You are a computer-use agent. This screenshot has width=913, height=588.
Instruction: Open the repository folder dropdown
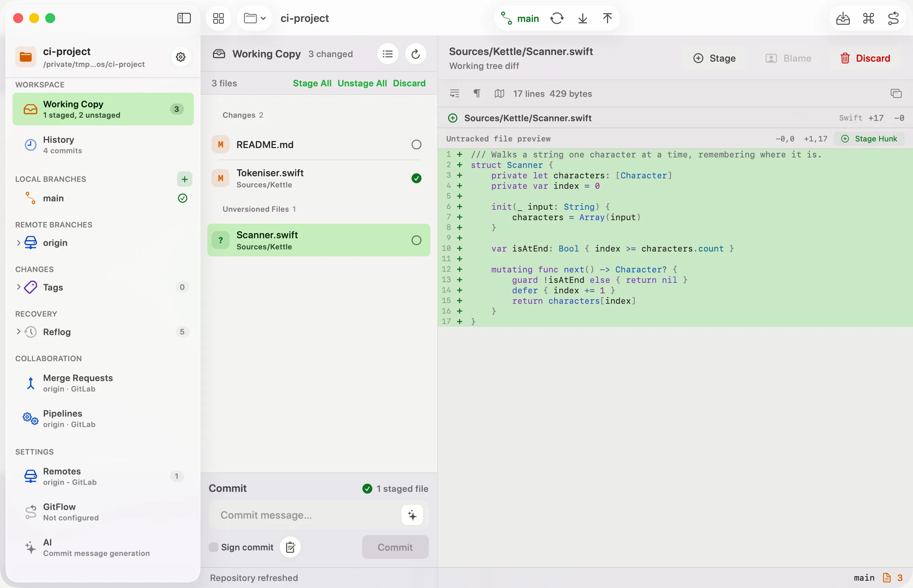[254, 18]
